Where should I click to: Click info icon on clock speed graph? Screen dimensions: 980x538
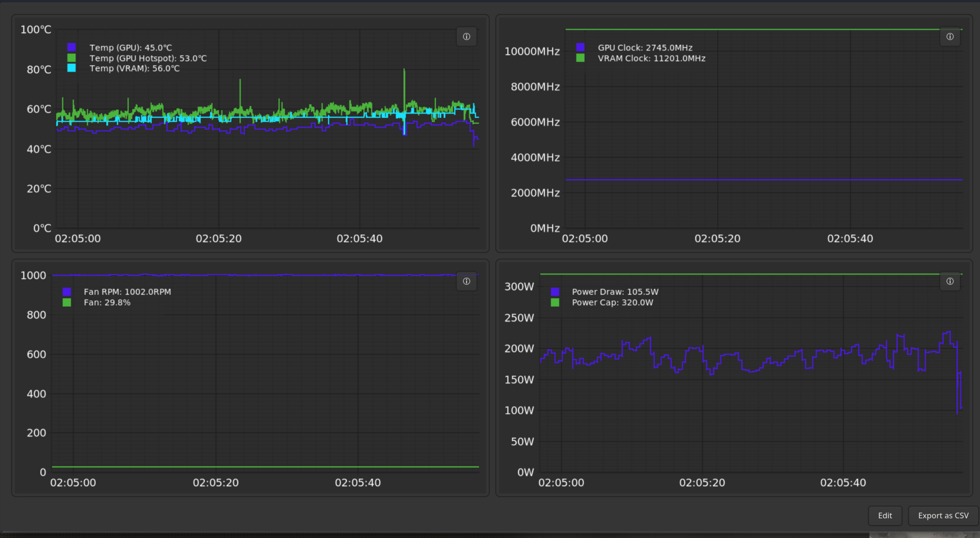coord(950,37)
